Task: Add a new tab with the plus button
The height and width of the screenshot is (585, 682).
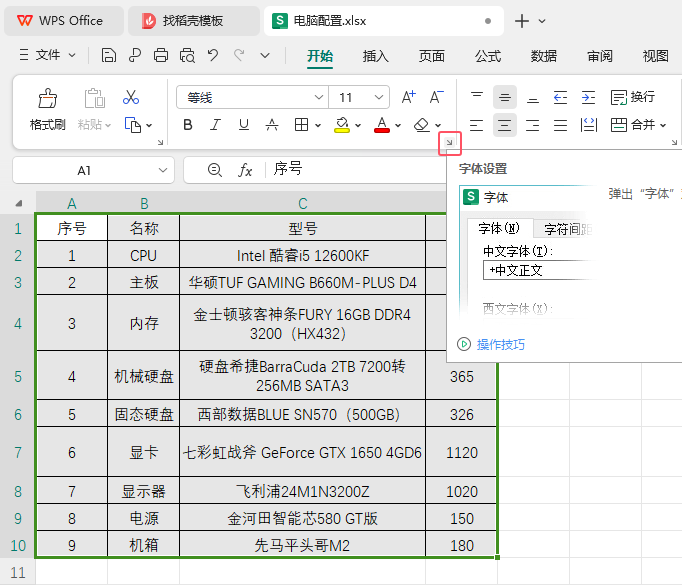Action: click(522, 21)
